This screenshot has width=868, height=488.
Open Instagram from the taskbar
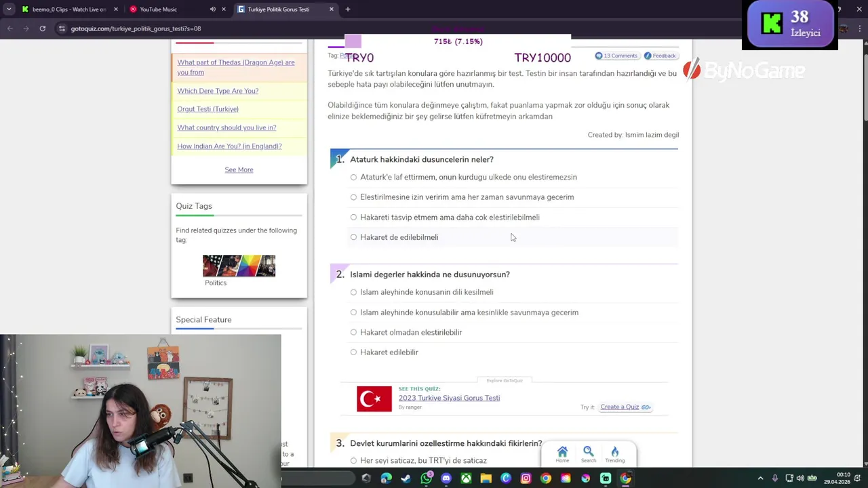click(526, 479)
